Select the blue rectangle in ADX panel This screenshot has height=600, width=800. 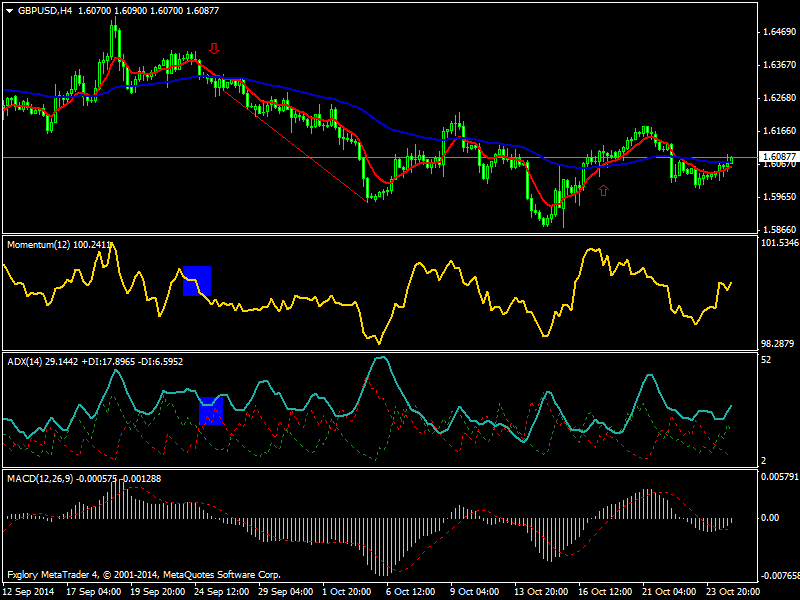(x=211, y=411)
